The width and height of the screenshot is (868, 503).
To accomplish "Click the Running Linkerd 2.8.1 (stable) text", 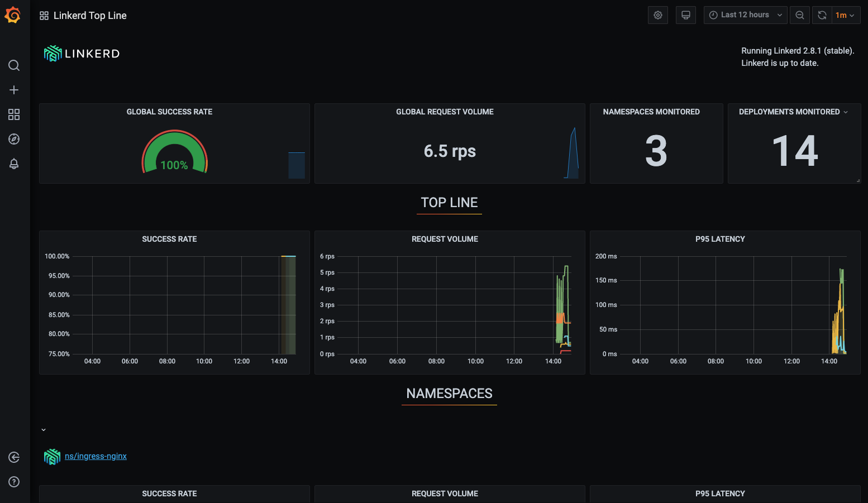I will pos(798,51).
